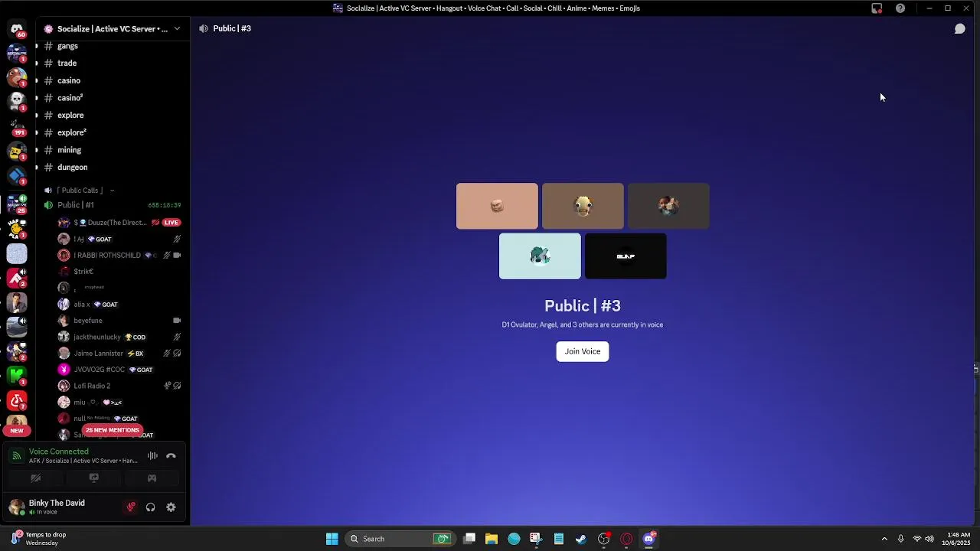Open the Socialize server icon near sidebar top

click(17, 54)
